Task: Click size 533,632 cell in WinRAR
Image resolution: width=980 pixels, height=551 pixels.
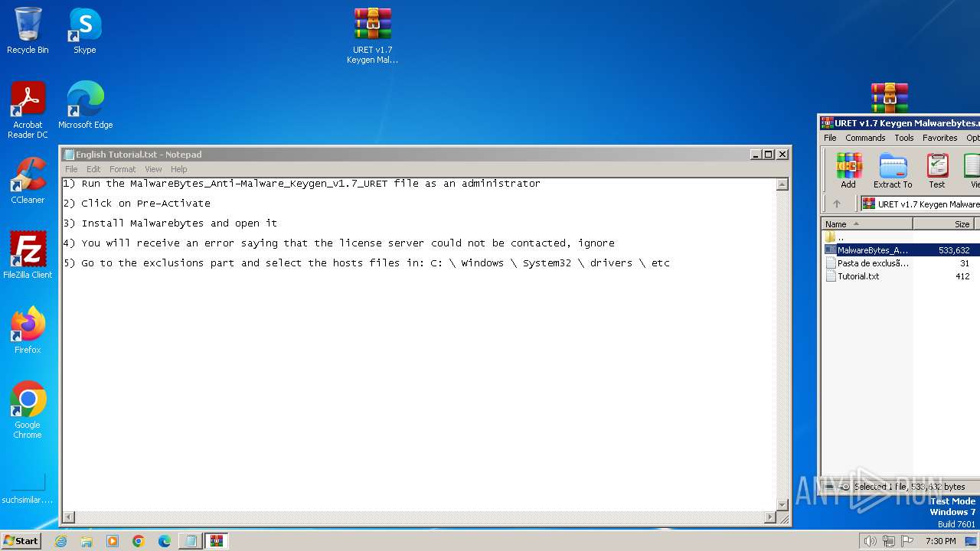Action: 954,250
